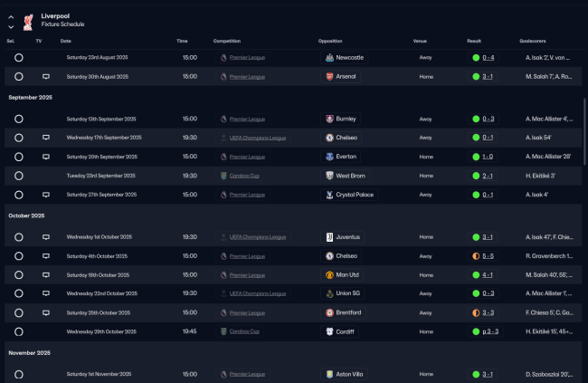The image size is (588, 383).
Task: Click the down chevron beside Liverpool
Action: [11, 26]
